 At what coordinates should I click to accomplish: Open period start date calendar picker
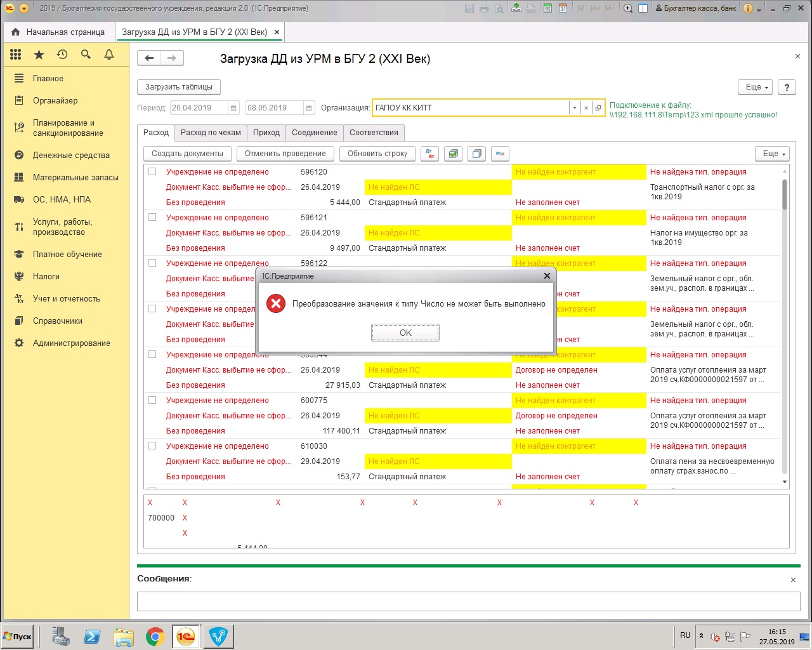click(233, 108)
